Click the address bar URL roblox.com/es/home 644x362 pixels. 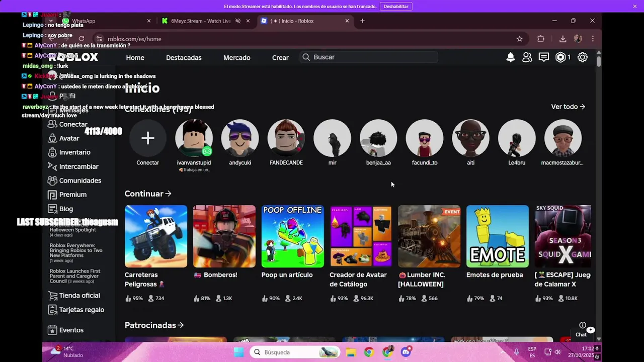tap(134, 39)
